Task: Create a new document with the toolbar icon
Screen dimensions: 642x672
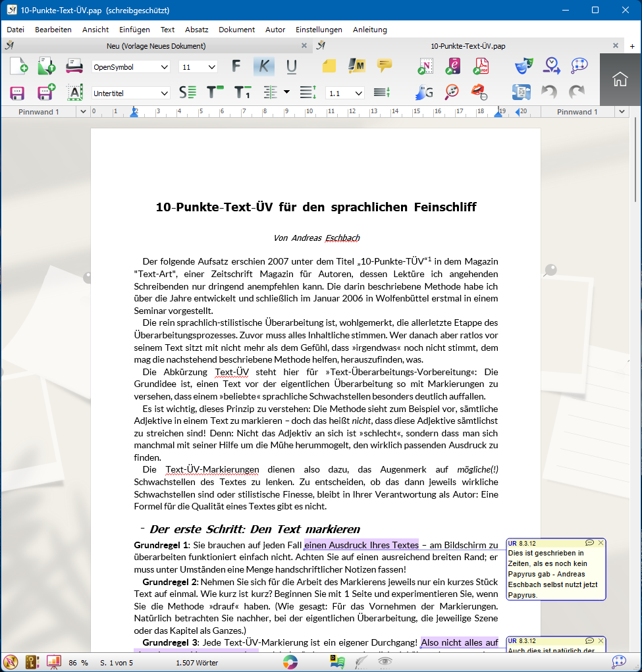Action: (18, 66)
